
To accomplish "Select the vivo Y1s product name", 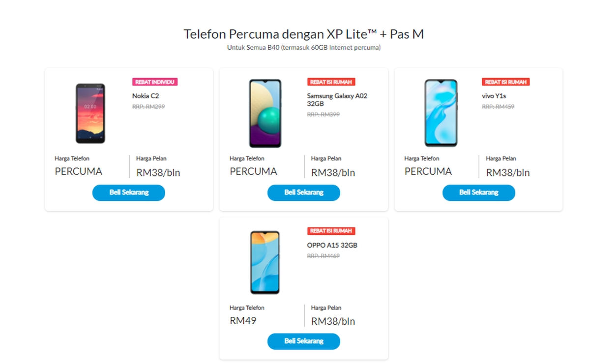I will point(493,96).
